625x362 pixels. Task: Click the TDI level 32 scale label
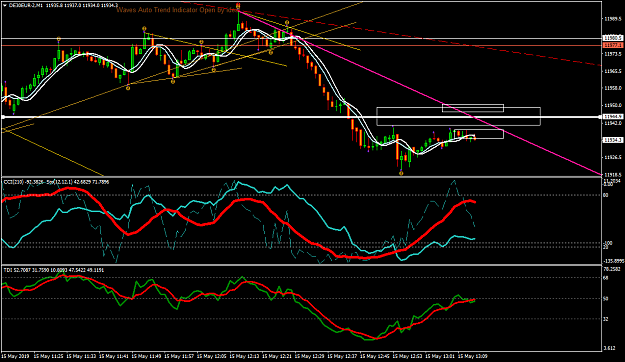(x=606, y=319)
